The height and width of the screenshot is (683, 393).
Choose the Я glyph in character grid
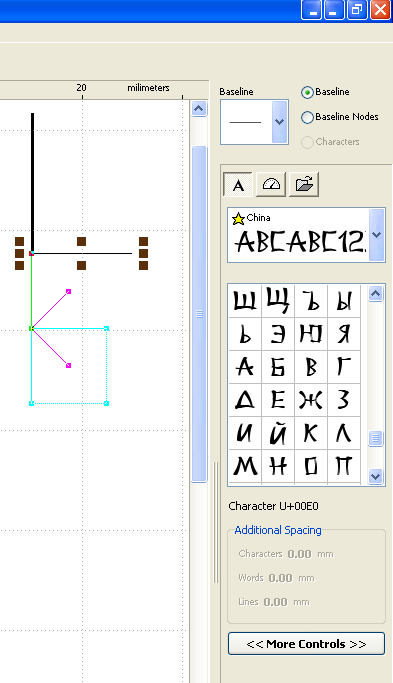344,334
